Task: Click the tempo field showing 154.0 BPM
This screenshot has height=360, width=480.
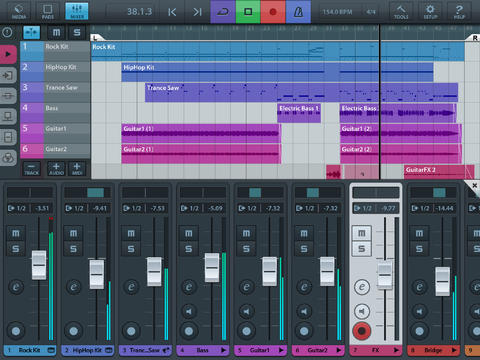Action: [x=337, y=12]
